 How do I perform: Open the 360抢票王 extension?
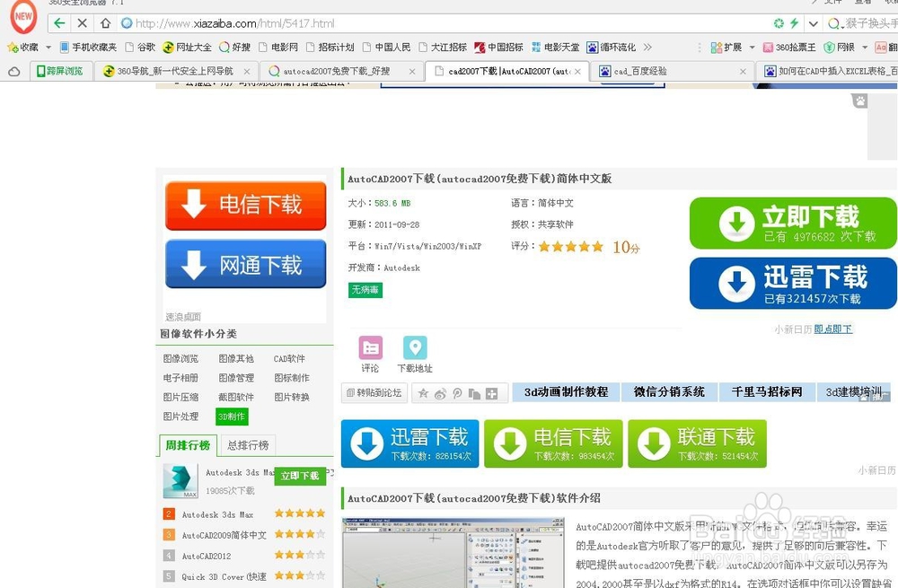click(789, 47)
